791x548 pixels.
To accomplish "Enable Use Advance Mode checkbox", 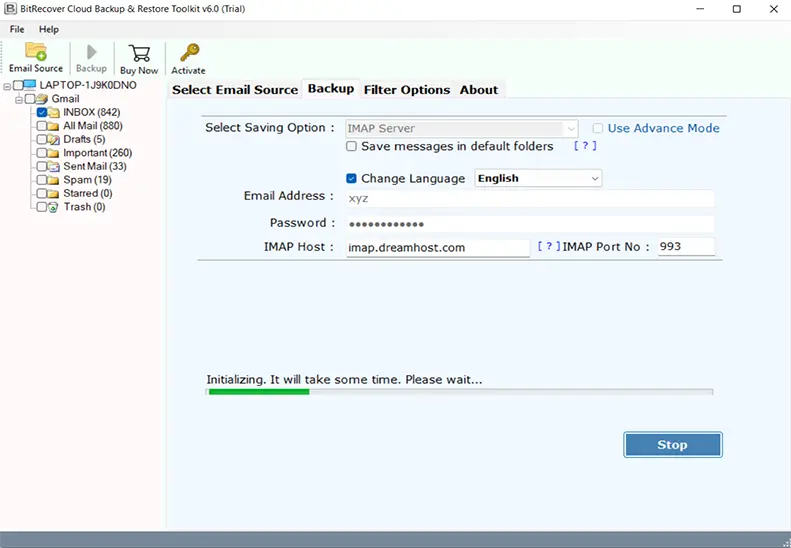I will tap(598, 128).
